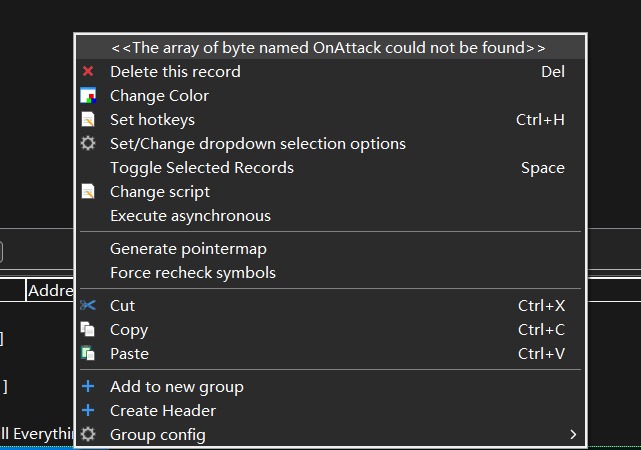Click the Group config gear icon
The width and height of the screenshot is (641, 450).
88,435
